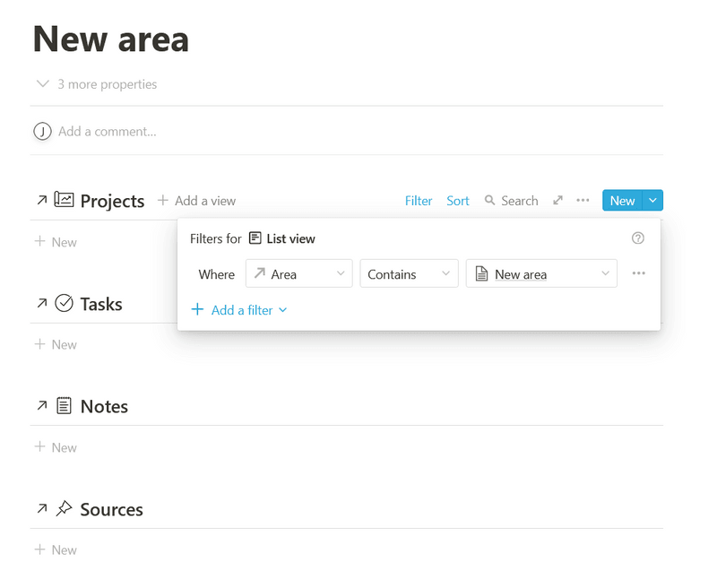Open the filter help question mark icon

point(638,238)
